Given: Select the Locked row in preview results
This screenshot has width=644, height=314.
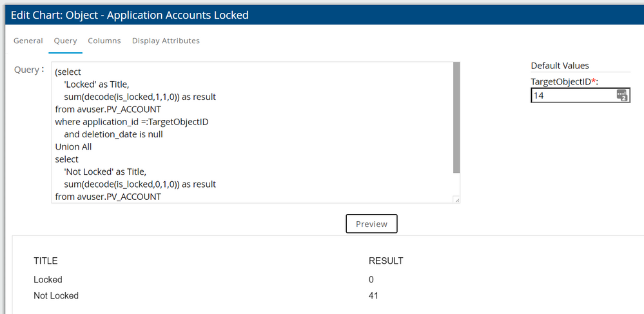Looking at the screenshot, I should [48, 280].
